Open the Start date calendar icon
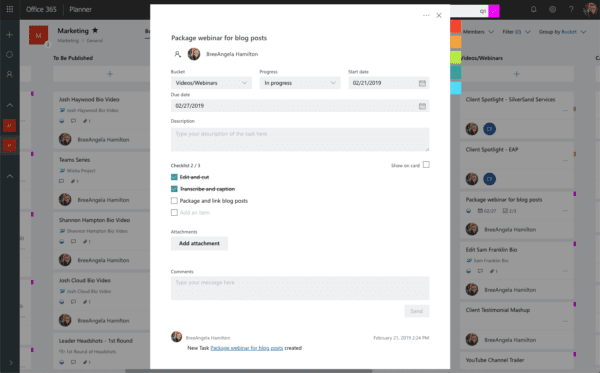600x373 pixels. pos(422,83)
